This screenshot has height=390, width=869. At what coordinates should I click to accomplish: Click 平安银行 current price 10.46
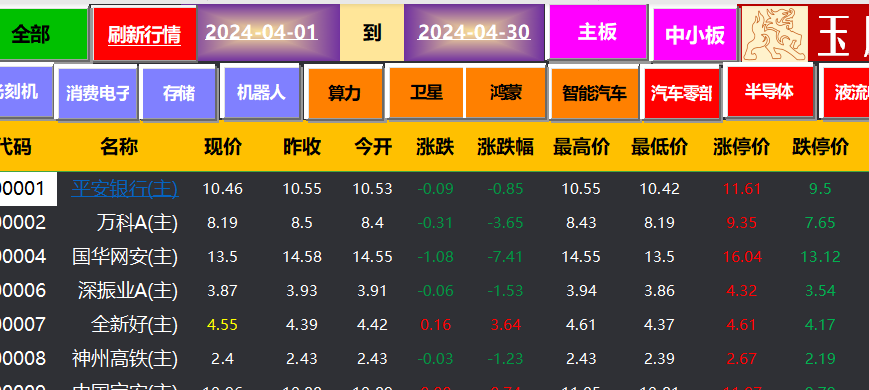(223, 189)
